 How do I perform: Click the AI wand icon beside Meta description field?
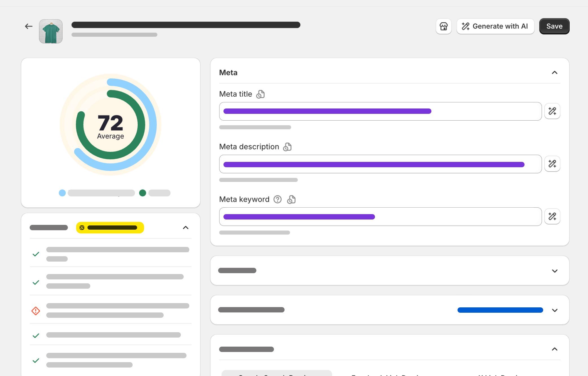click(x=552, y=164)
